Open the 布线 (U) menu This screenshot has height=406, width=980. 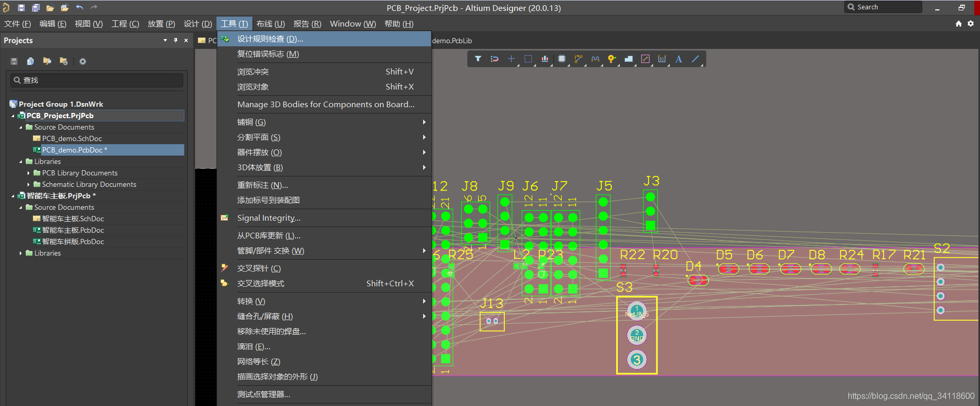271,23
